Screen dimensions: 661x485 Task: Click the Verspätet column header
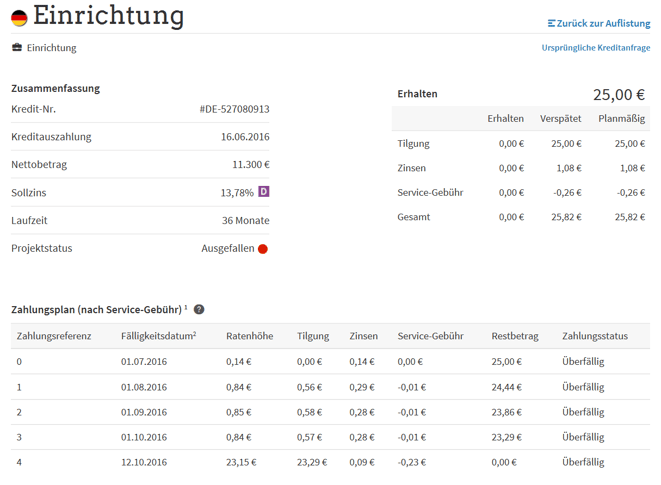tap(560, 118)
